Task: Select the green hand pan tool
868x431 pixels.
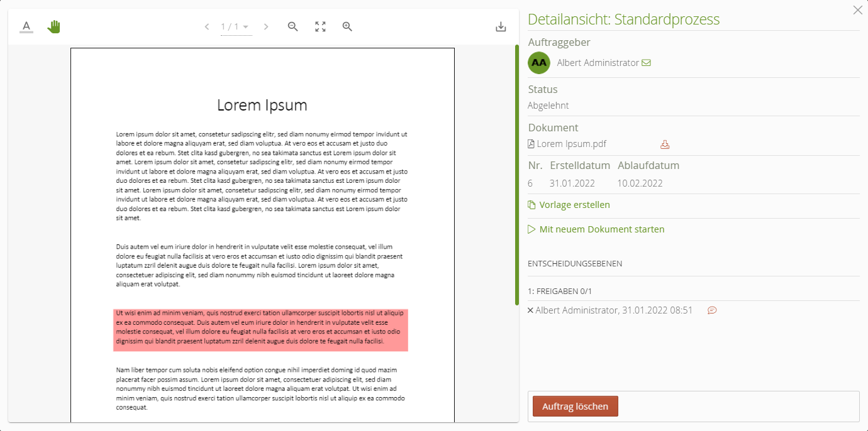Action: coord(53,26)
